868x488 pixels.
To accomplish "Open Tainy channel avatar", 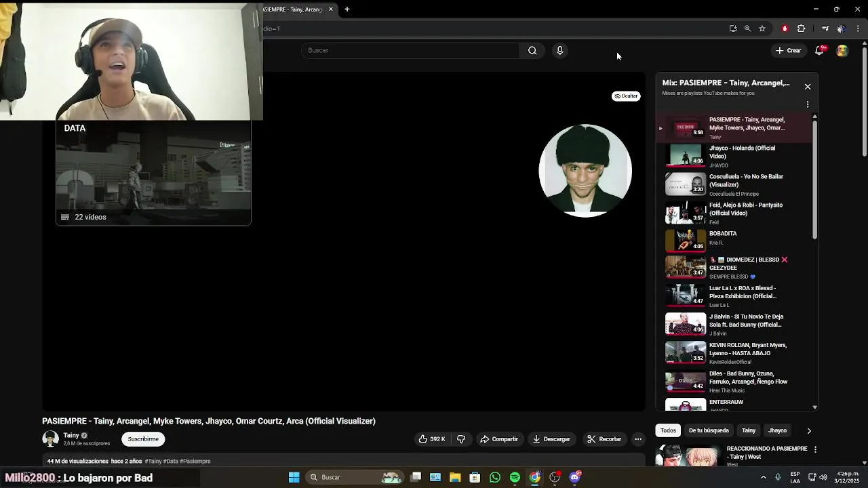I will tap(51, 439).
